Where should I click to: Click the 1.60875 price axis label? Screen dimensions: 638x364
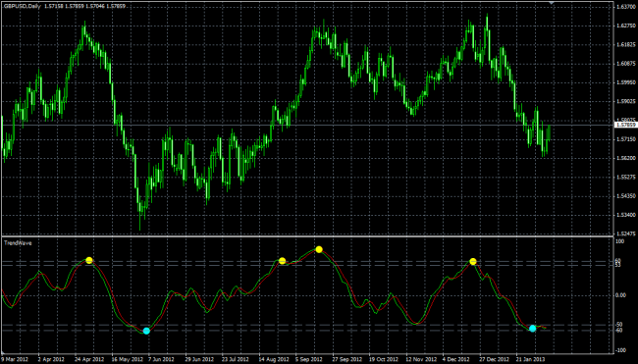click(626, 64)
